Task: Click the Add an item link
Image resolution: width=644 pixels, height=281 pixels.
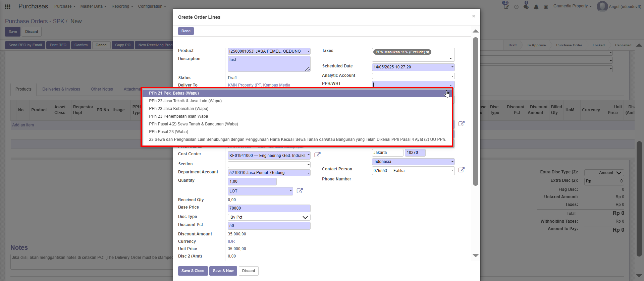Action: (23, 125)
